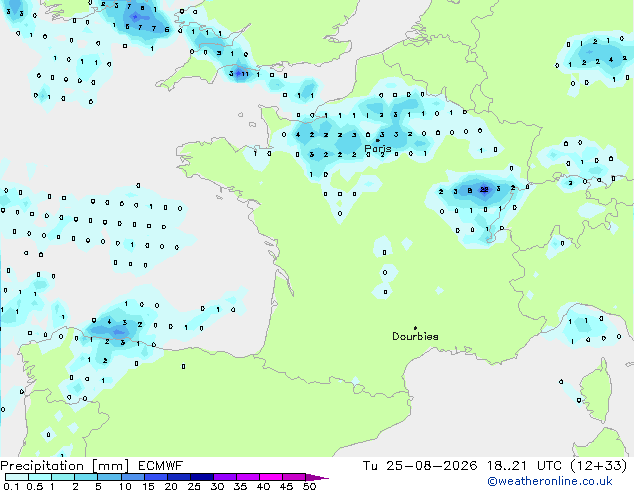Select the dot marker above Dourbies
This screenshot has height=490, width=634.
click(x=415, y=328)
